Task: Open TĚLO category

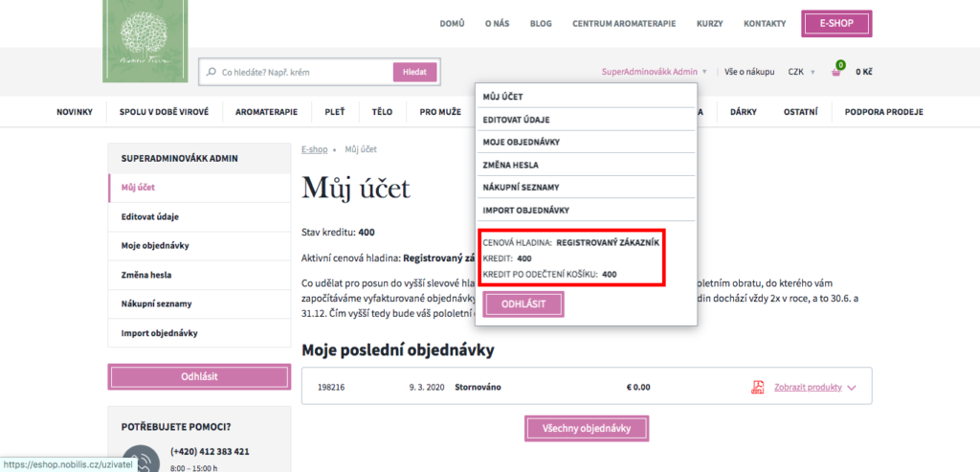Action: pos(382,112)
